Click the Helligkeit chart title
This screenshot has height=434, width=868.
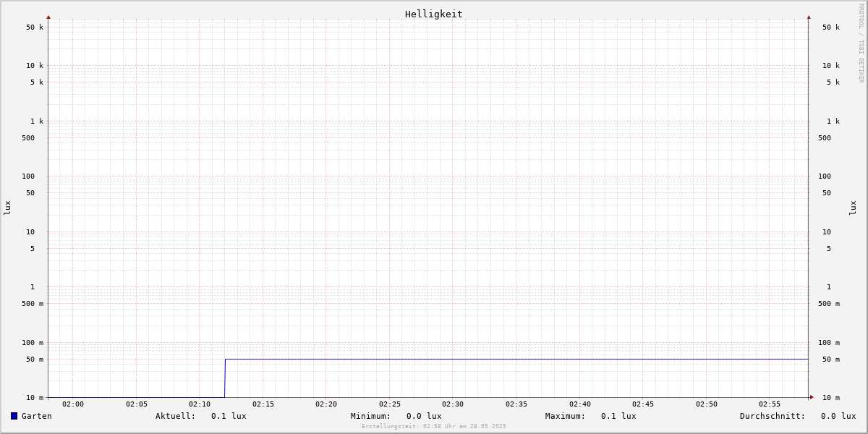(434, 14)
